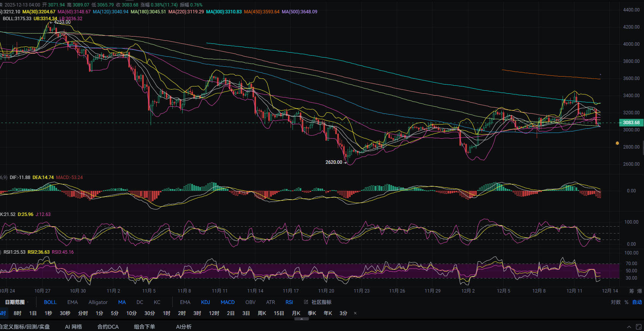Collapse the bottom panel with the up chevron
The height and width of the screenshot is (331, 644).
pyautogui.click(x=629, y=327)
